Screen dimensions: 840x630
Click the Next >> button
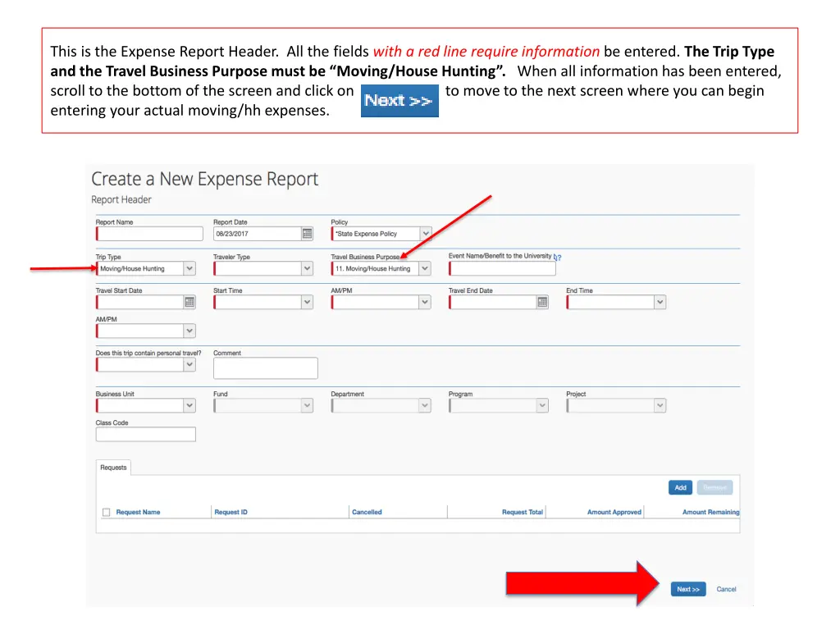pyautogui.click(x=687, y=589)
